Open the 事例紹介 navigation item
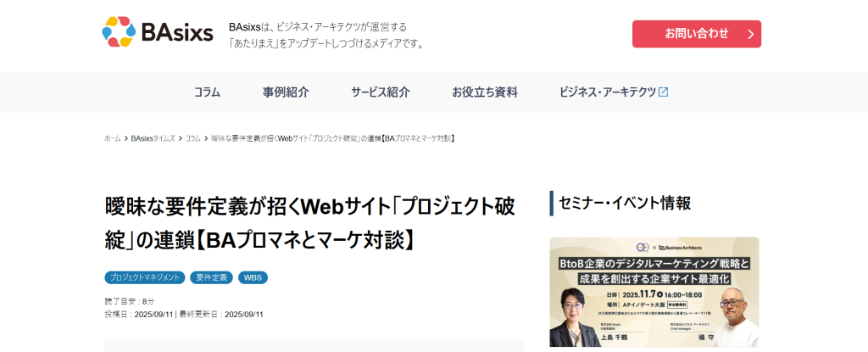This screenshot has width=868, height=352. coord(286,92)
